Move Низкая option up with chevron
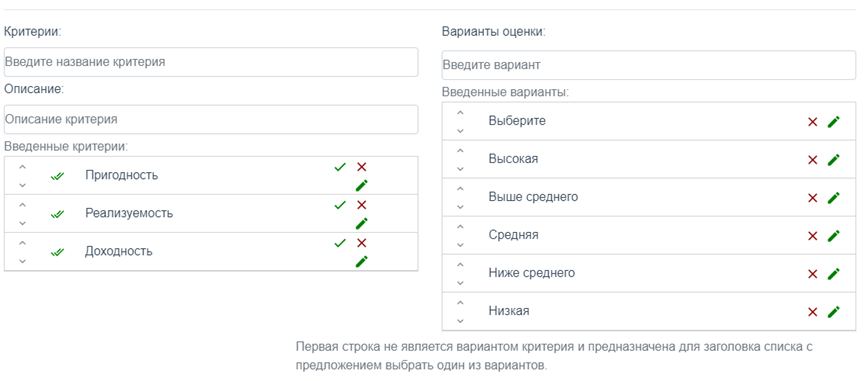The width and height of the screenshot is (864, 381). pyautogui.click(x=461, y=302)
